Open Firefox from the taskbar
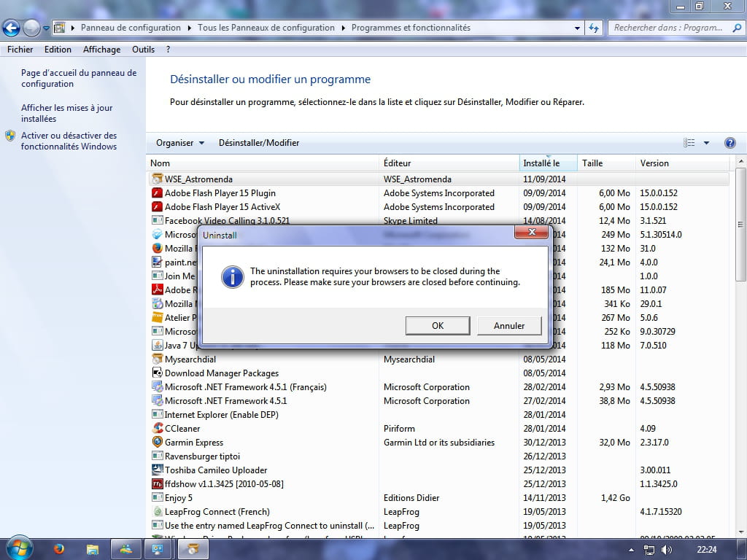 click(x=59, y=549)
